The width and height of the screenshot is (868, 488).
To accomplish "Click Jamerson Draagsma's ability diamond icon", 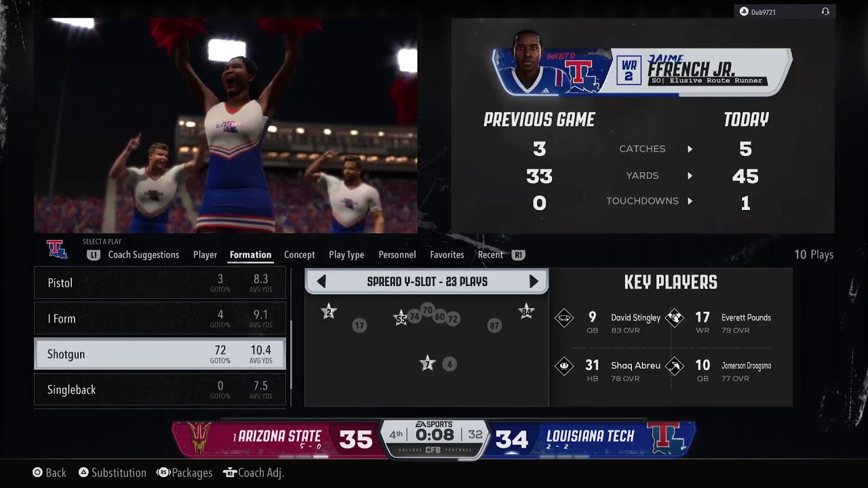I will click(674, 366).
